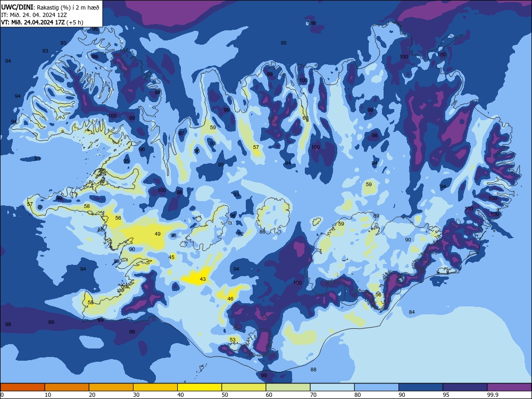Click the dark orange 0–10 legend swatch
This screenshot has height=399, width=532.
pyautogui.click(x=22, y=387)
